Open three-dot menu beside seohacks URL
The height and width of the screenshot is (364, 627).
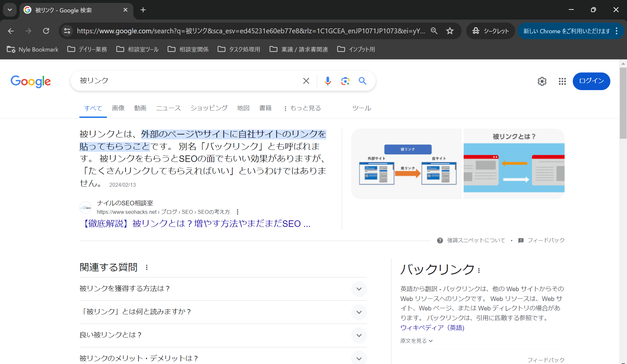click(x=238, y=212)
